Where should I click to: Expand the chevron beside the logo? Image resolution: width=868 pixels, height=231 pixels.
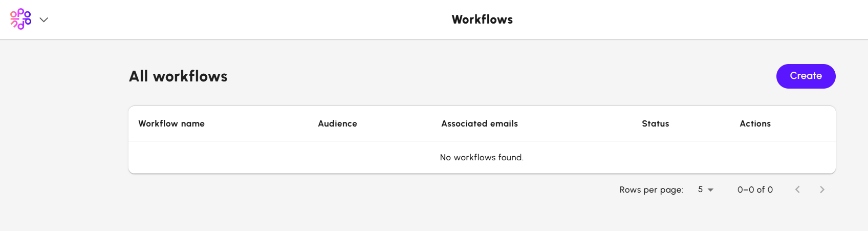[44, 19]
